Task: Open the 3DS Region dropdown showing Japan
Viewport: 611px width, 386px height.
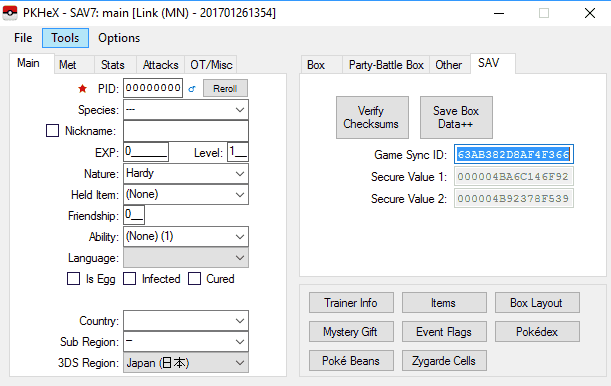Action: 186,363
